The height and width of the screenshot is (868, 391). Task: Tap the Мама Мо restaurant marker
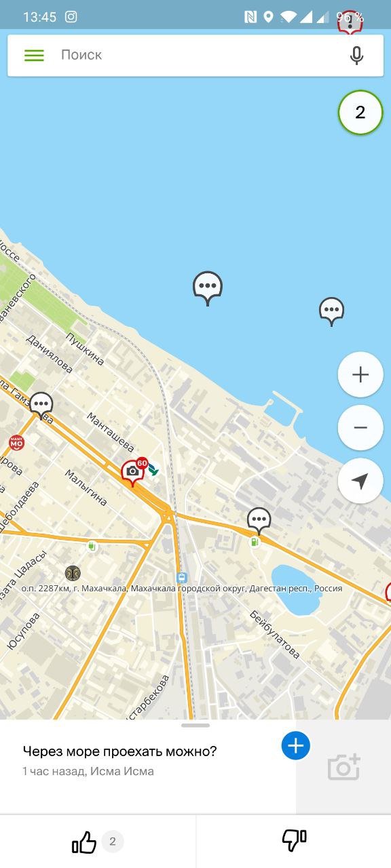(16, 443)
